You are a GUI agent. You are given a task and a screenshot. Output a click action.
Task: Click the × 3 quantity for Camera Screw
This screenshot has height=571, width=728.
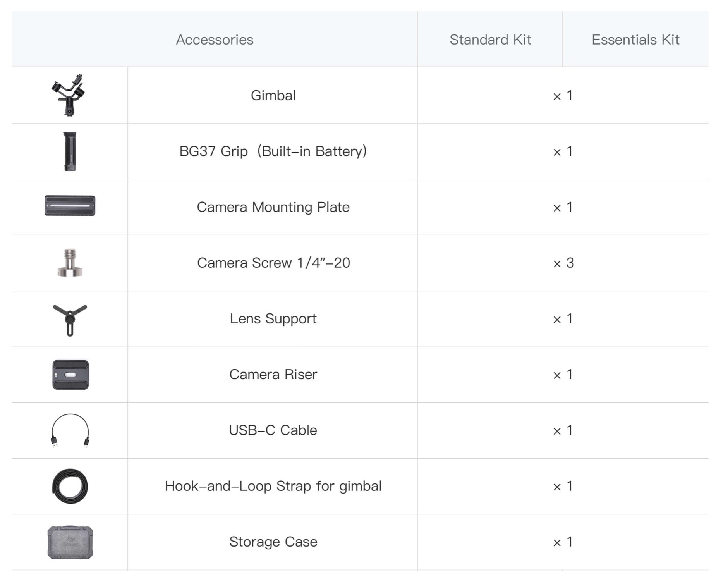click(563, 263)
